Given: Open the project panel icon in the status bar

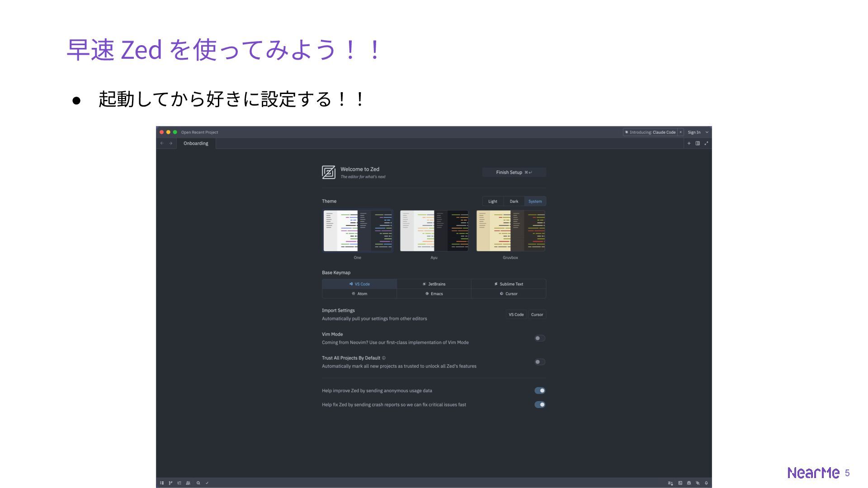Looking at the screenshot, I should tap(162, 483).
